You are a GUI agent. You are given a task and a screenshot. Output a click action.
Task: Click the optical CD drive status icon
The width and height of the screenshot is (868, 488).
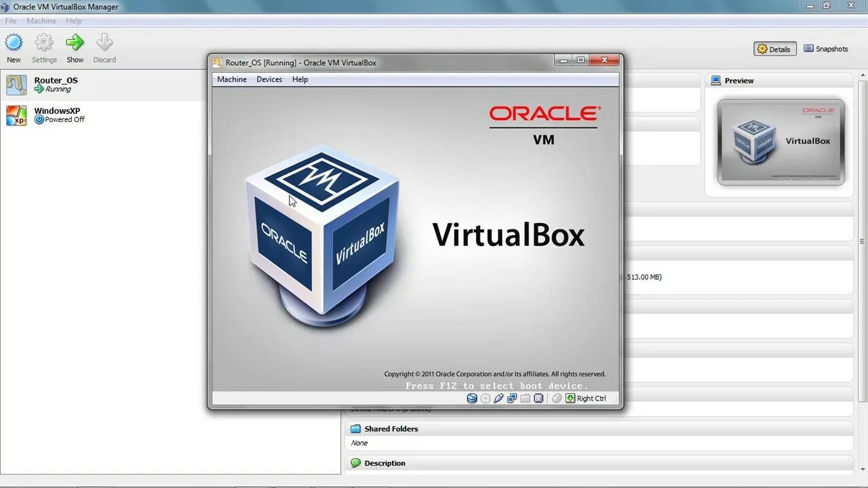pyautogui.click(x=486, y=399)
